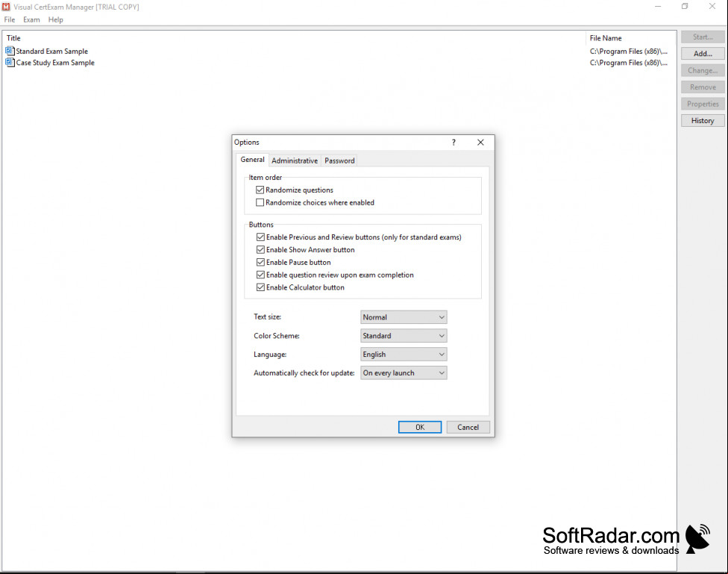This screenshot has height=574, width=728.
Task: Click the Add... button
Action: tap(703, 54)
